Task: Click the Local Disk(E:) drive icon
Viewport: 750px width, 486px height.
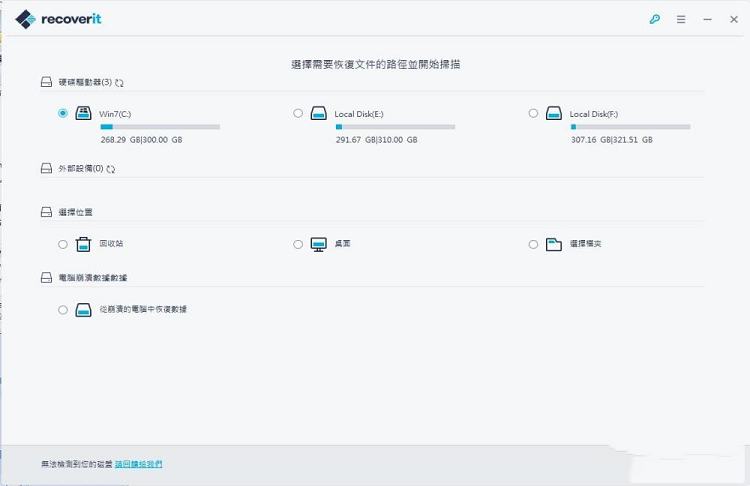Action: pyautogui.click(x=319, y=113)
